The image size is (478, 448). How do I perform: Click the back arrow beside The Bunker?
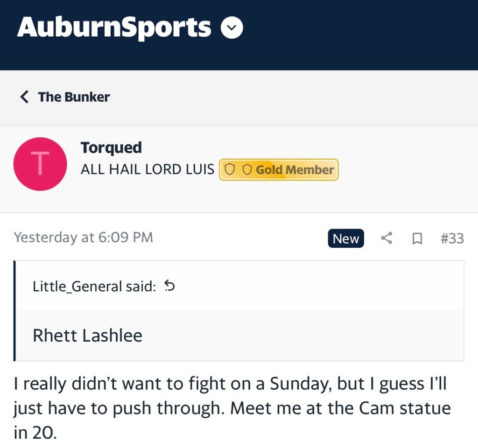(x=24, y=97)
